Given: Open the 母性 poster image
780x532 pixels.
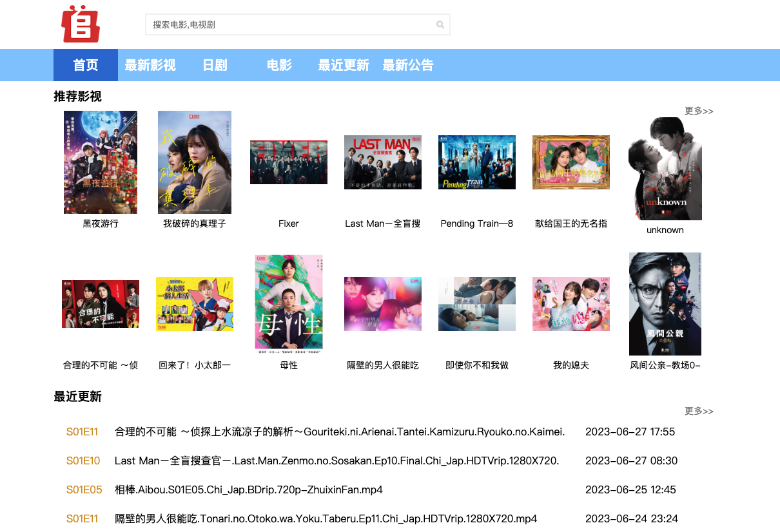Looking at the screenshot, I should click(x=289, y=304).
